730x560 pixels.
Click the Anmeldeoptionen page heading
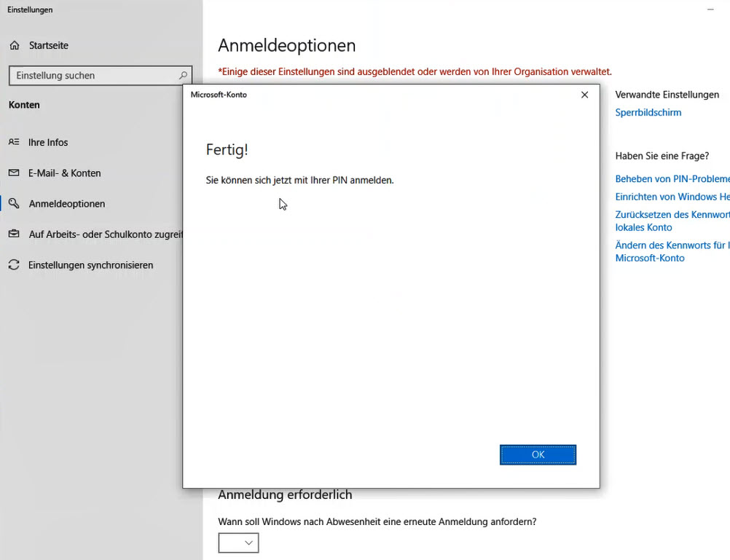click(x=287, y=45)
